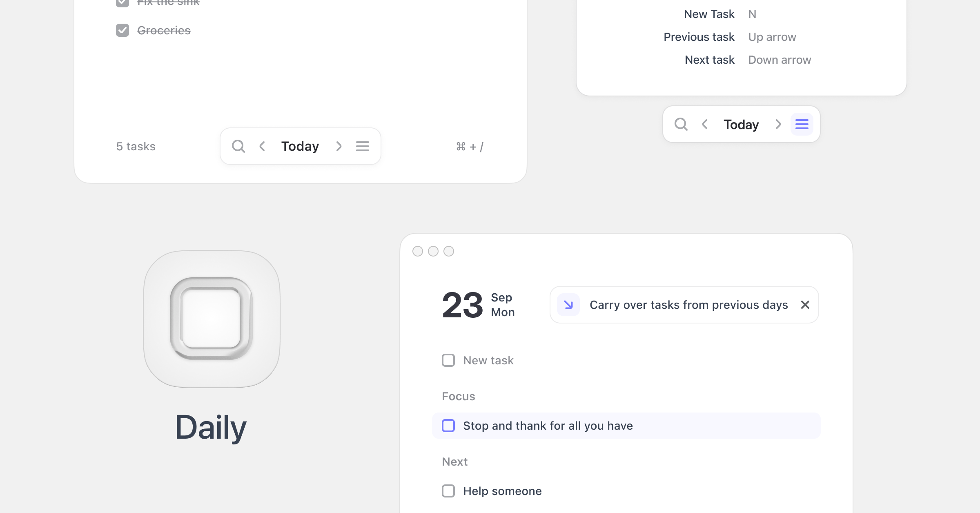
Task: Click New task input field
Action: pos(488,360)
